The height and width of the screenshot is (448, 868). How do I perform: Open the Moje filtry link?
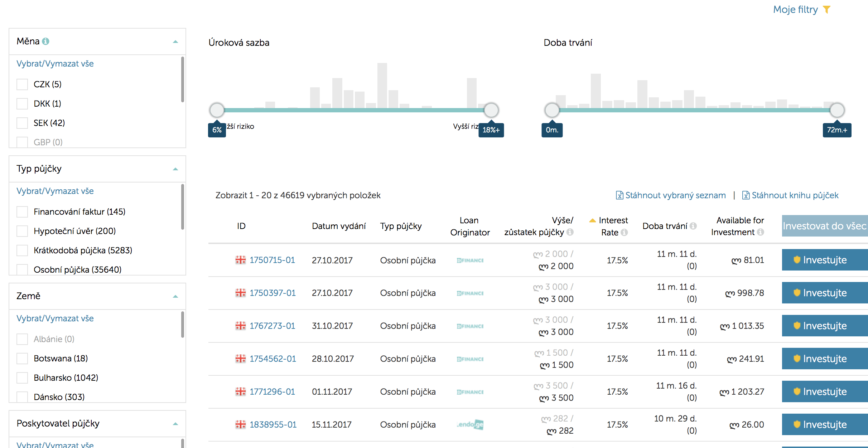pyautogui.click(x=795, y=10)
